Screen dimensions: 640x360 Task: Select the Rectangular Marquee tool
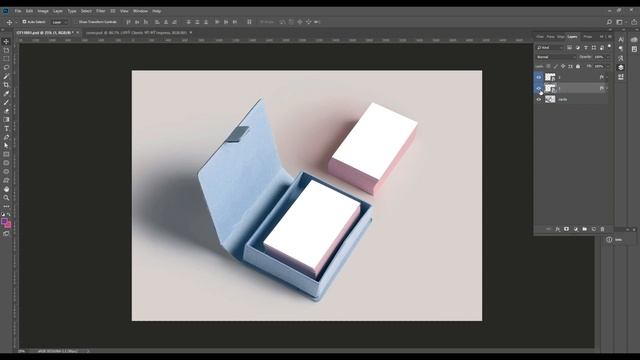point(6,59)
